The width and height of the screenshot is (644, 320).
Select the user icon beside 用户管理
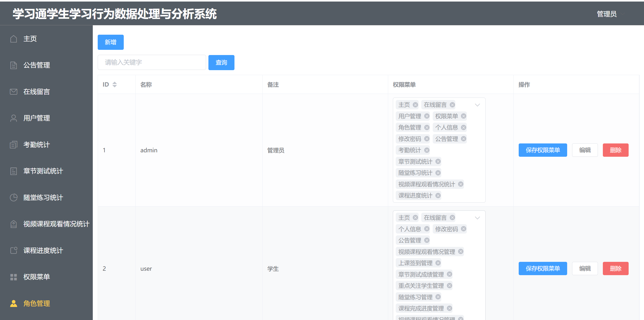tap(14, 118)
